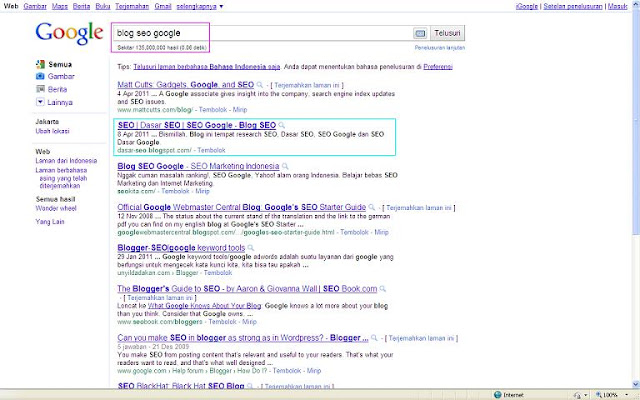Open Official Google Webmaster Central Blog result
Viewport: 640px width, 400px height.
[x=242, y=207]
